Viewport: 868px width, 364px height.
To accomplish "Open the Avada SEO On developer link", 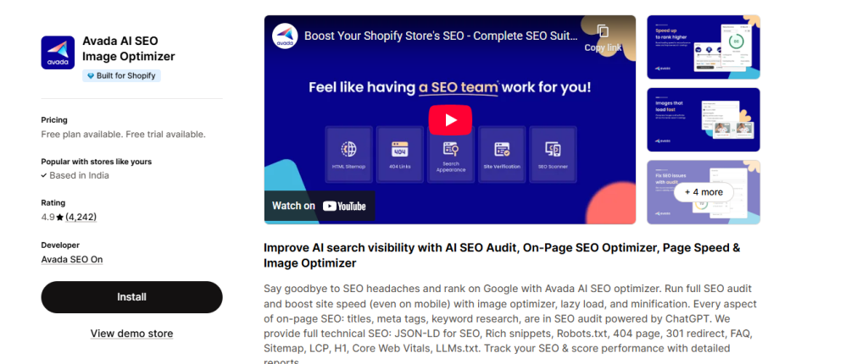I will click(72, 260).
